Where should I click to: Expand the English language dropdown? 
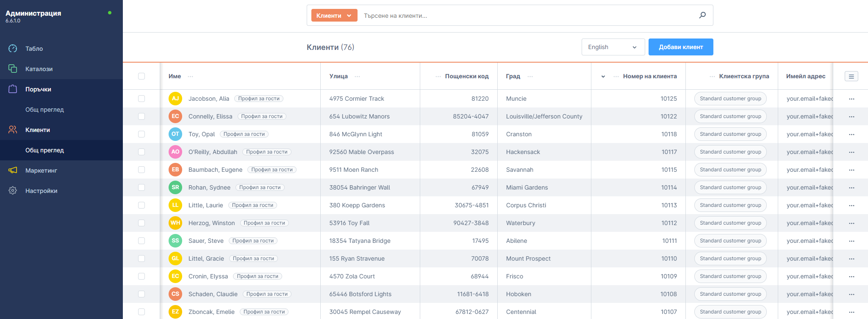click(613, 47)
